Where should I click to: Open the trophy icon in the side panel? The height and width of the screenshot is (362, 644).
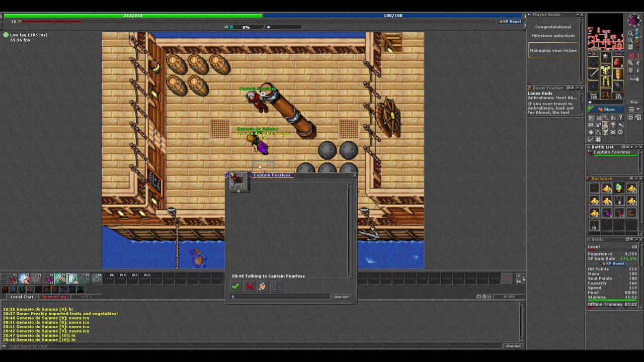pos(613,125)
